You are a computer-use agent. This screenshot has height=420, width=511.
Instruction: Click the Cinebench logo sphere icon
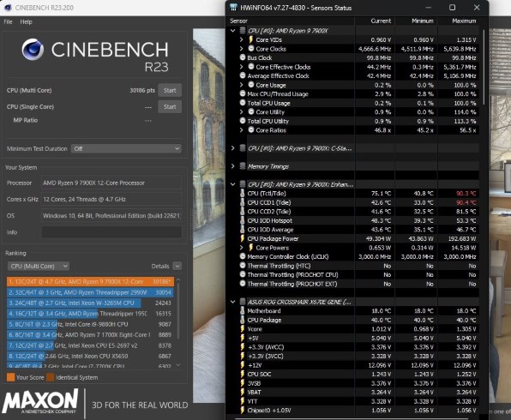[33, 49]
